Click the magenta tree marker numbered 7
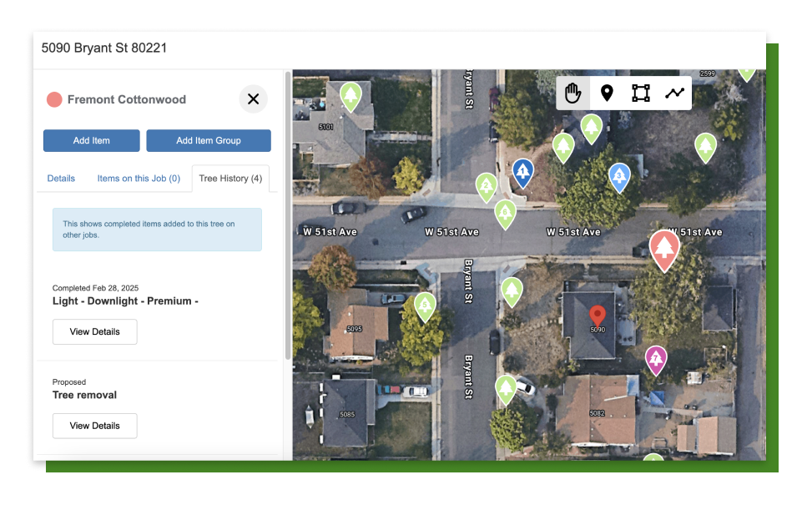Viewport: 812px width, 505px height. (x=656, y=360)
